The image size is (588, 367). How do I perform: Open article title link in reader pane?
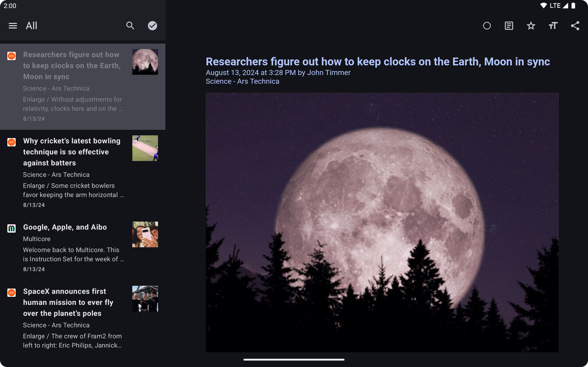(x=378, y=62)
